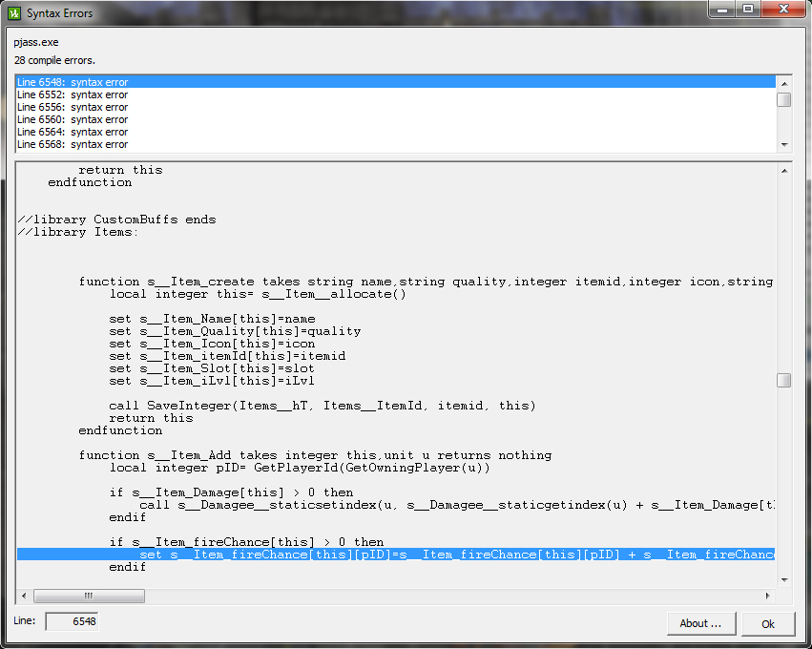
Task: Open the About ... dialog
Action: tap(701, 623)
